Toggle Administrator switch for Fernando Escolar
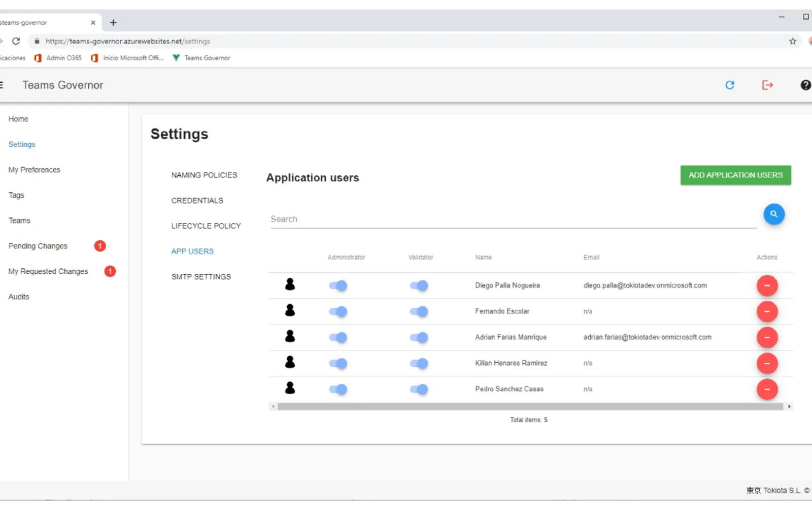Screen dimensions: 812x508 (338, 311)
